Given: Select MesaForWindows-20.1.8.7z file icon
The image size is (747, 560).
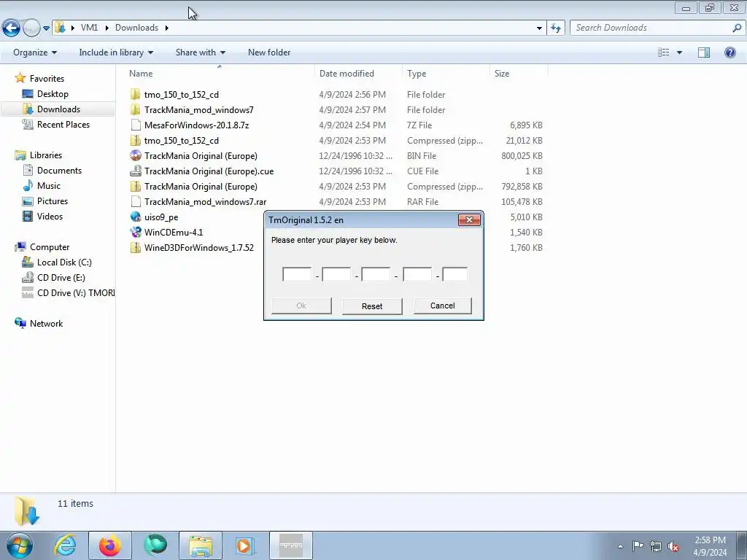Looking at the screenshot, I should 135,125.
